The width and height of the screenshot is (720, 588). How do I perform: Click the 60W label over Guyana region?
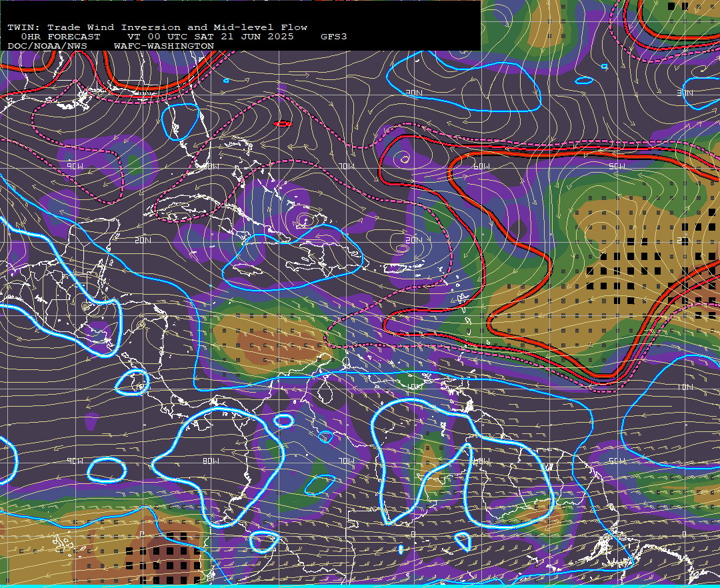point(481,461)
